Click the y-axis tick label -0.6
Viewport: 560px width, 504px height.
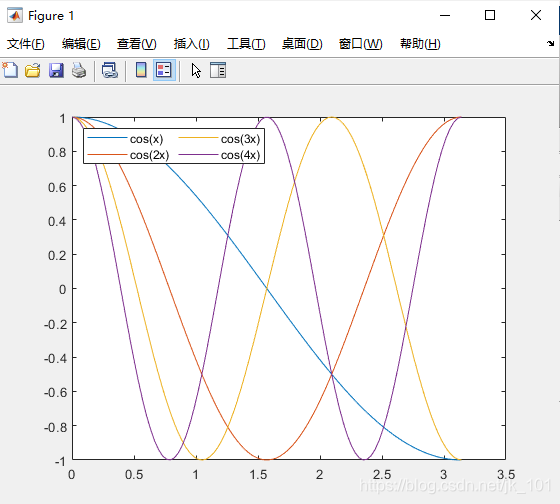pyautogui.click(x=55, y=393)
